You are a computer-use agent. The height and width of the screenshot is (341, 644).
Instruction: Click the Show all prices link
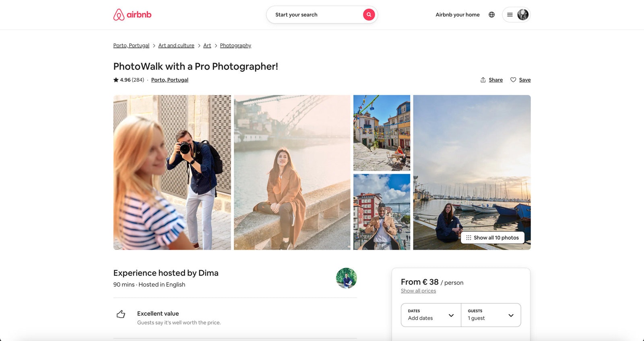point(418,291)
